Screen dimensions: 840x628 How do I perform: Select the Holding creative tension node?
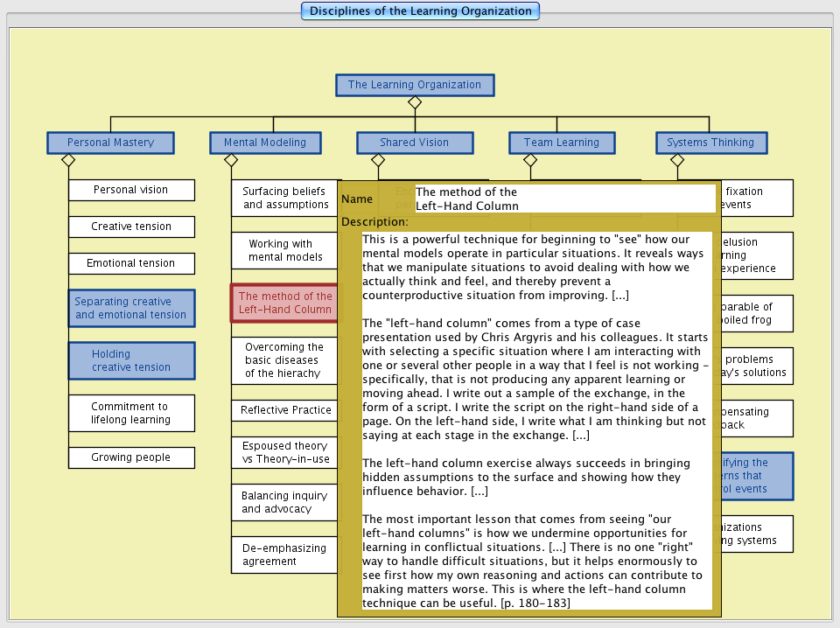[131, 360]
